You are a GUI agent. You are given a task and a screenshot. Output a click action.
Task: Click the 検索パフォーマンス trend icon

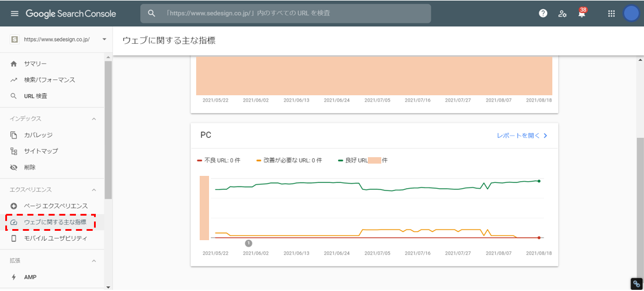point(13,79)
